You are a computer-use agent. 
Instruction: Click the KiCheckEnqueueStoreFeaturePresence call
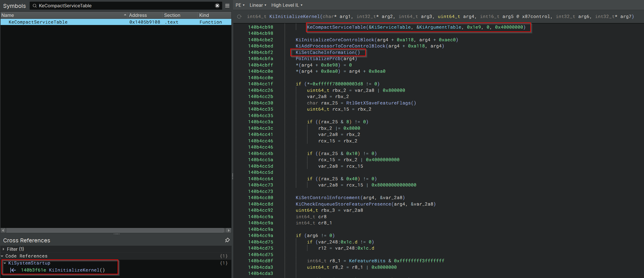coord(343,204)
